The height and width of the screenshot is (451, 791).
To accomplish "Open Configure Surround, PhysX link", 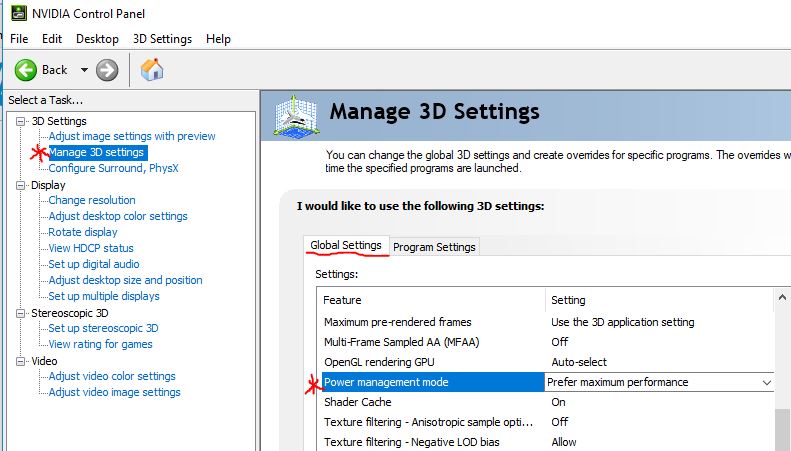I will 113,168.
